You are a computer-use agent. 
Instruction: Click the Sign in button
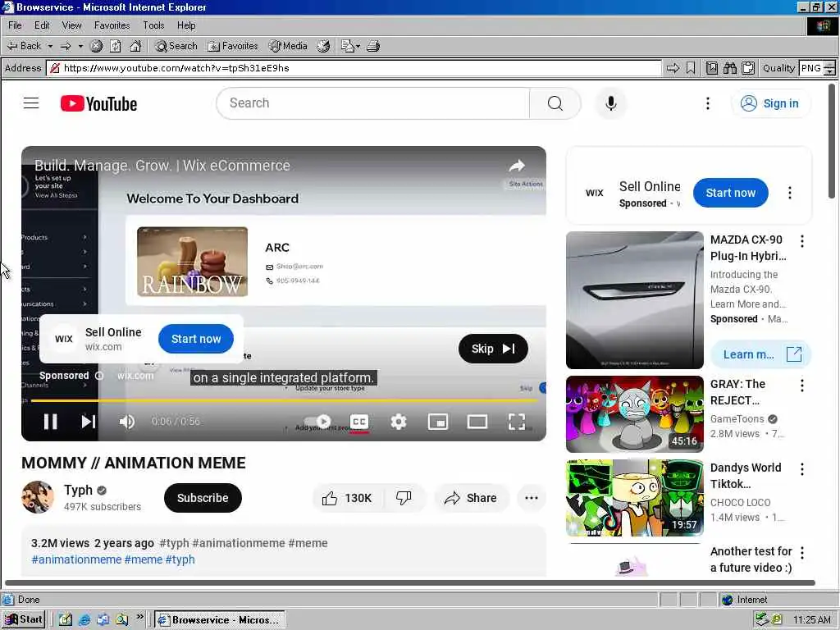pyautogui.click(x=769, y=103)
